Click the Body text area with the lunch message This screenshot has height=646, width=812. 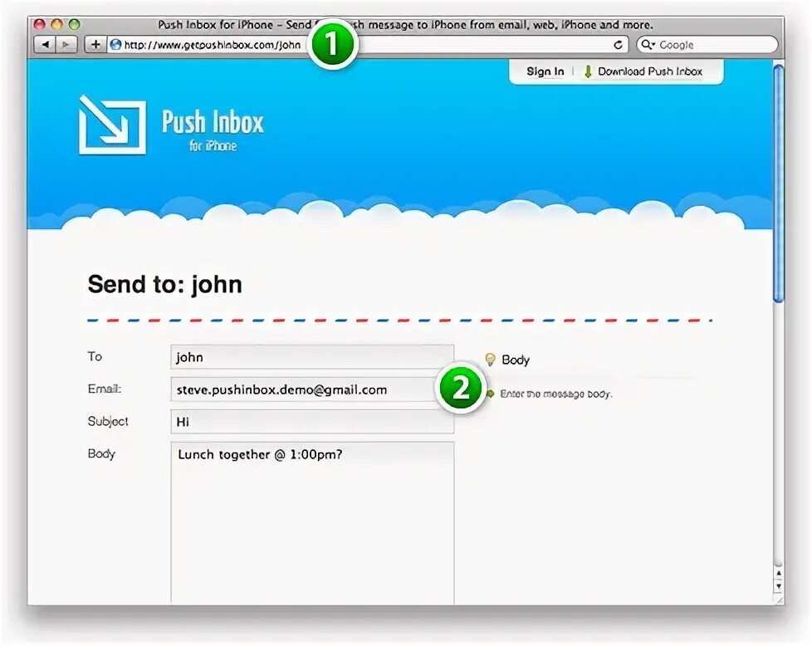click(312, 523)
